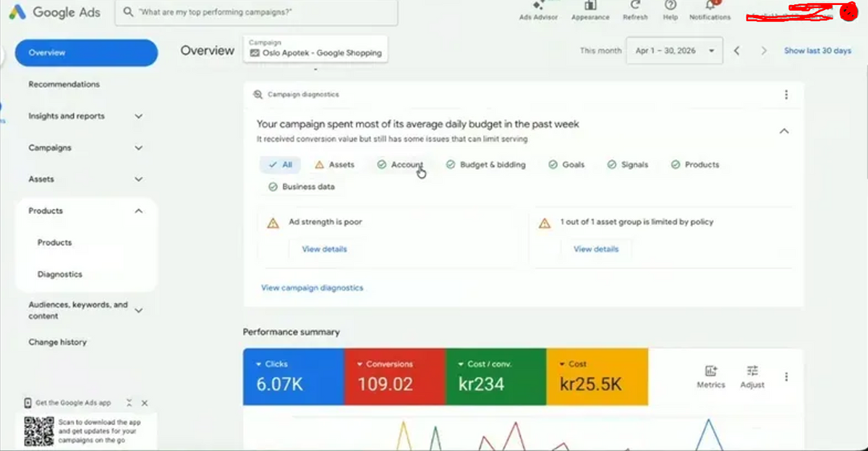
Task: Click the Google Ads logo
Action: tap(55, 12)
